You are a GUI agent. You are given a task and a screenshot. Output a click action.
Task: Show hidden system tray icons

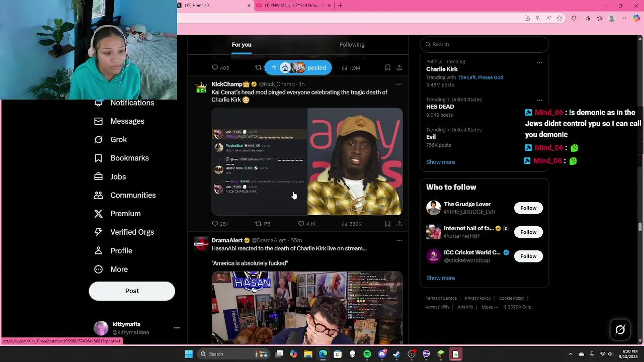[570, 354]
